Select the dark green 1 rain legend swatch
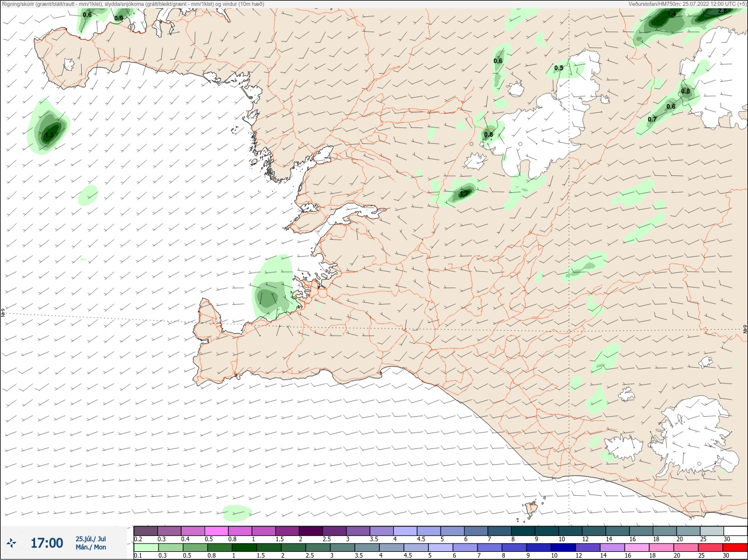The height and width of the screenshot is (560, 748). pos(244,548)
